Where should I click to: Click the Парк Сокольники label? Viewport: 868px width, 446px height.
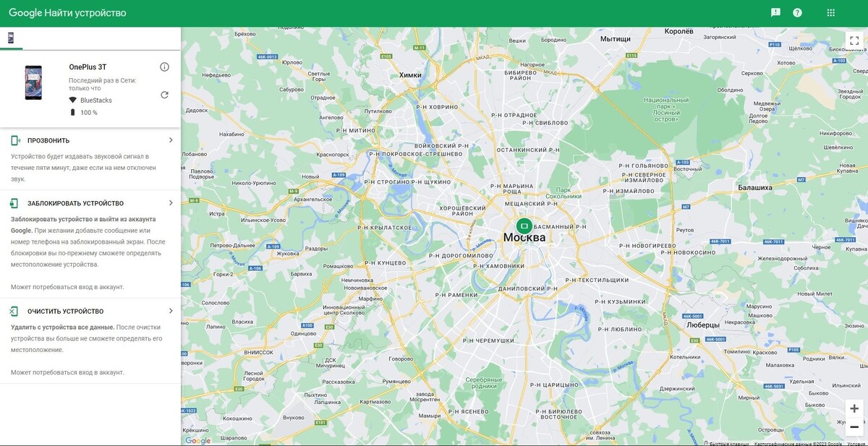(563, 192)
